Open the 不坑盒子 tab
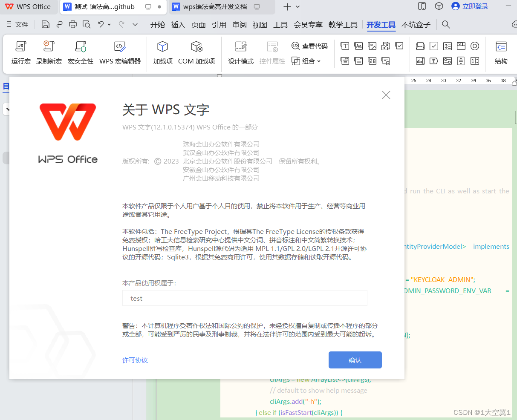517x420 pixels. tap(416, 25)
